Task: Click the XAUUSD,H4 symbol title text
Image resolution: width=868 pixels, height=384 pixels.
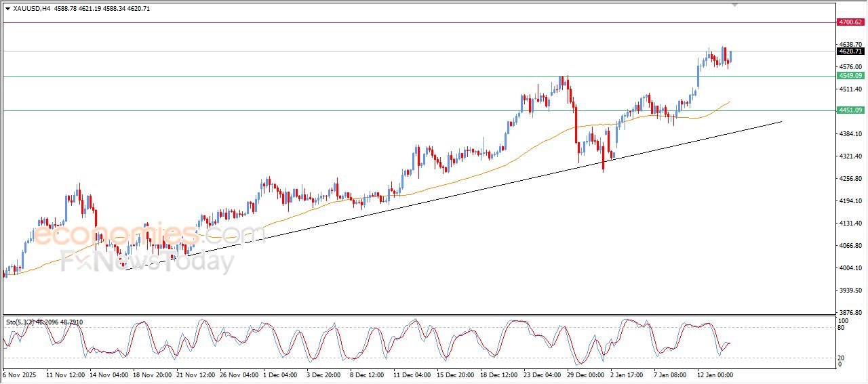Action: click(31, 9)
